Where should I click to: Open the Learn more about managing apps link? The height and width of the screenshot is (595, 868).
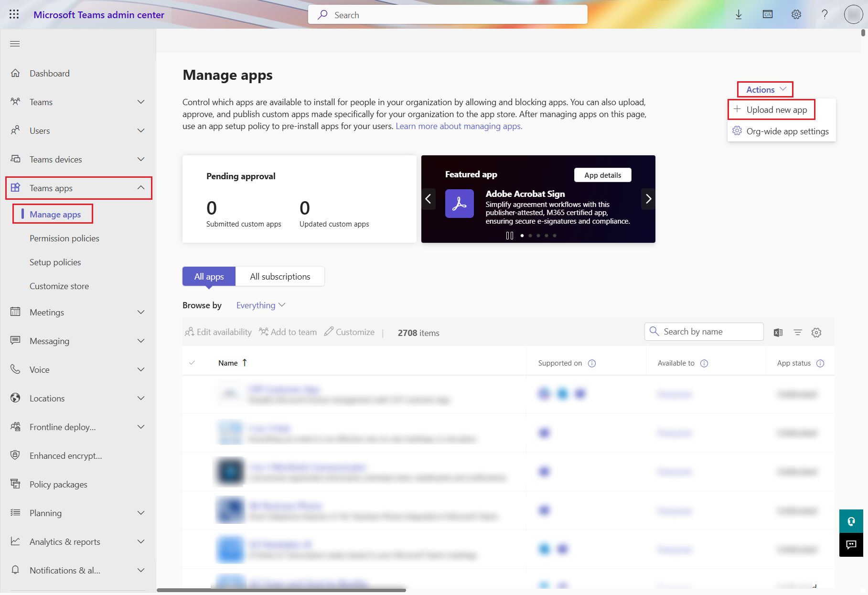458,126
